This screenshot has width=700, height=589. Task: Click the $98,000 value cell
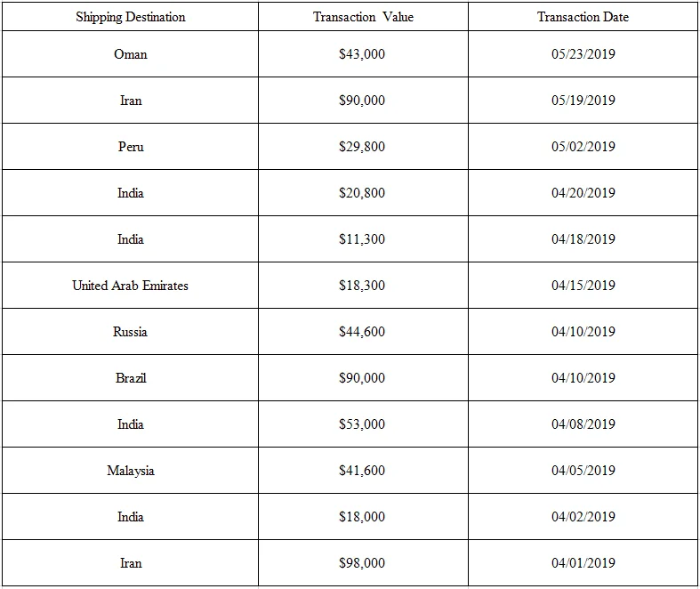(362, 563)
